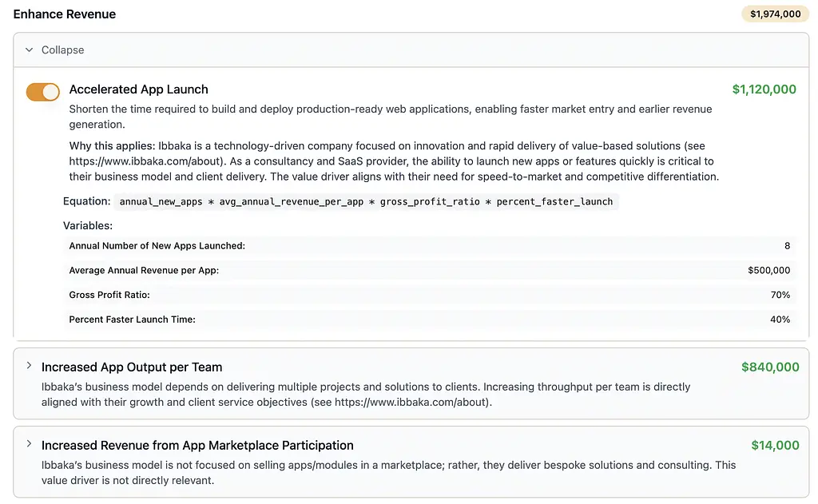Screen dimensions: 818x504
Task: Click the Increased App Output per Team title
Action: [x=132, y=367]
